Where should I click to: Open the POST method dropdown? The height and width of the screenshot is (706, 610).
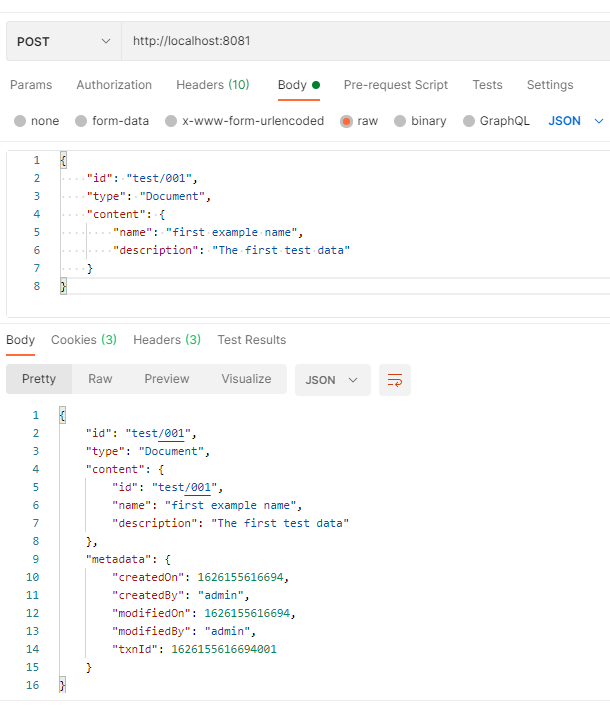[x=63, y=41]
